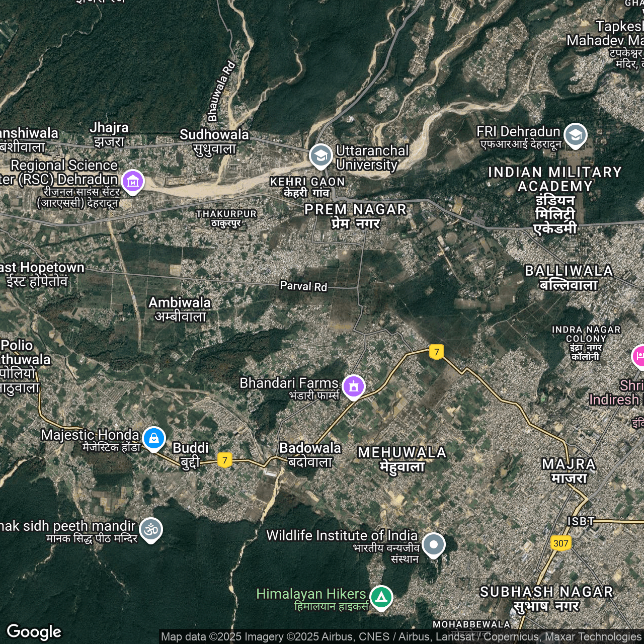Image resolution: width=644 pixels, height=644 pixels.
Task: Open the Google logo link
Action: click(x=34, y=632)
